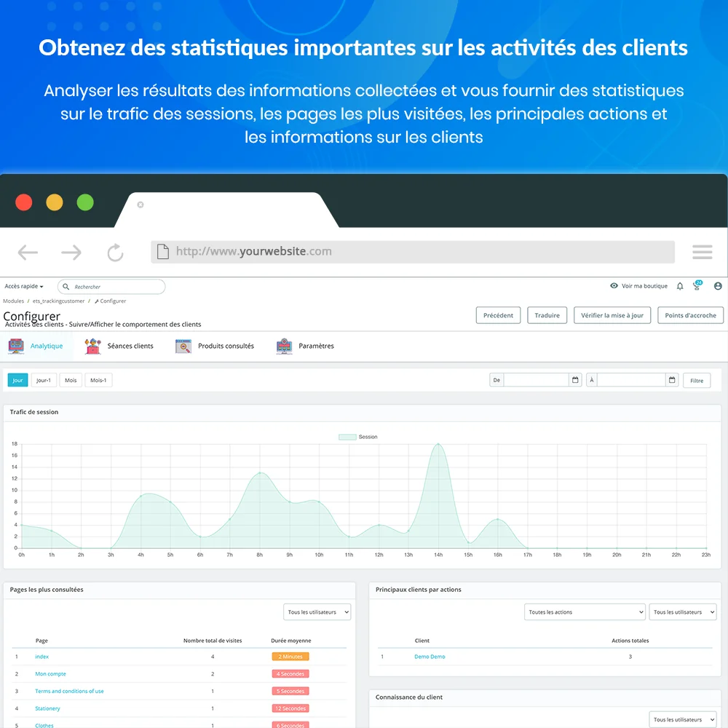Select the Mois-1 period filter
The height and width of the screenshot is (728, 728).
pyautogui.click(x=98, y=380)
